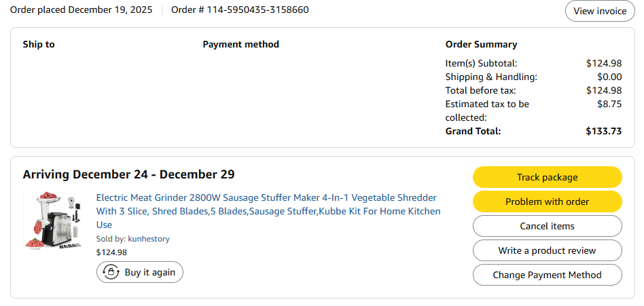Choose Cancel items
This screenshot has height=306, width=644.
547,226
